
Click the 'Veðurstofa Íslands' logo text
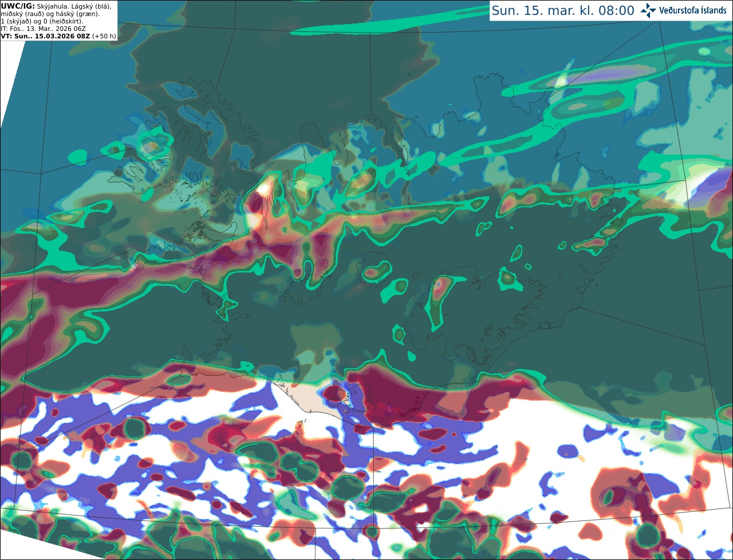click(693, 10)
